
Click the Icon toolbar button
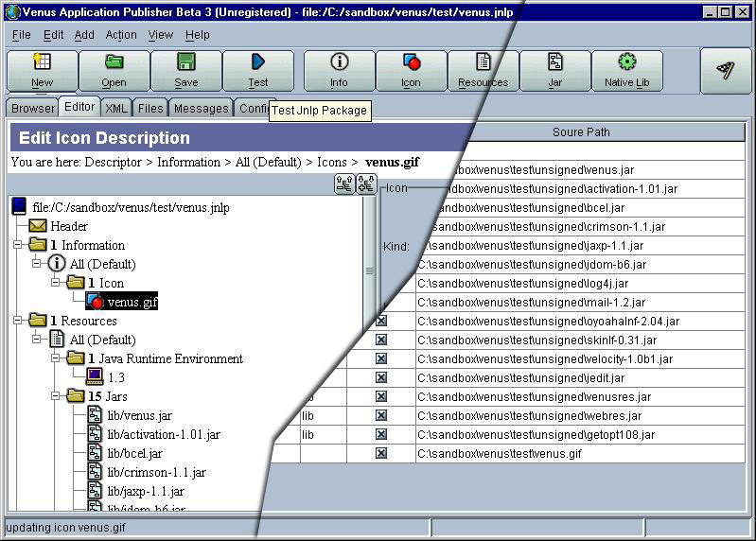(x=411, y=70)
